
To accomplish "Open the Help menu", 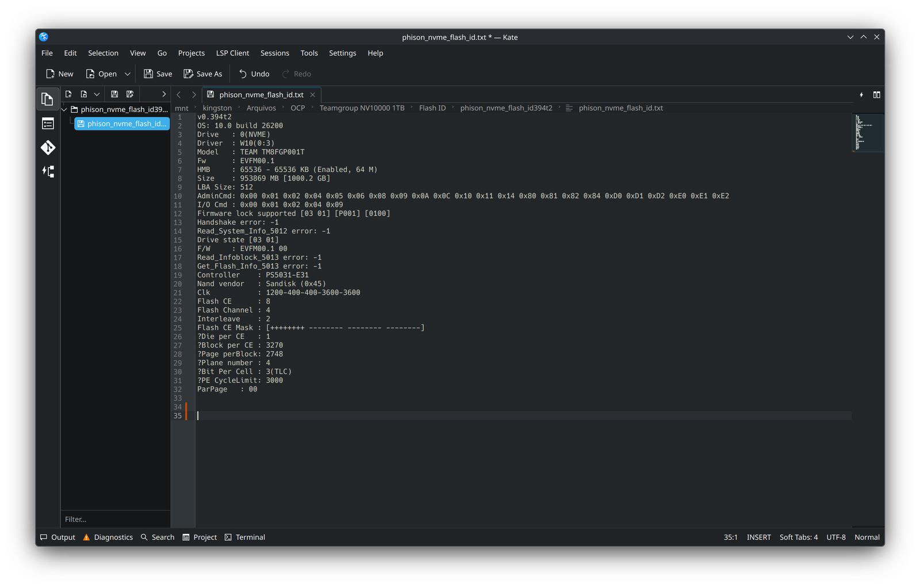I will pyautogui.click(x=375, y=53).
